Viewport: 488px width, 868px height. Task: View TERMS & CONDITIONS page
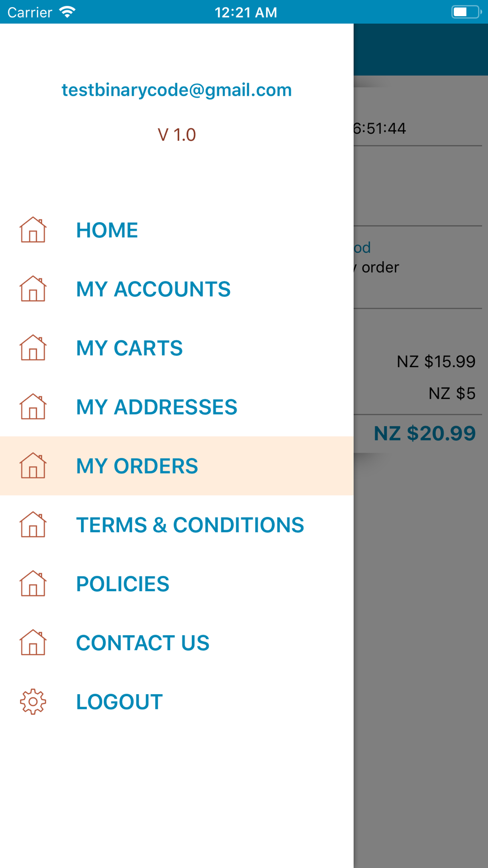(177, 525)
